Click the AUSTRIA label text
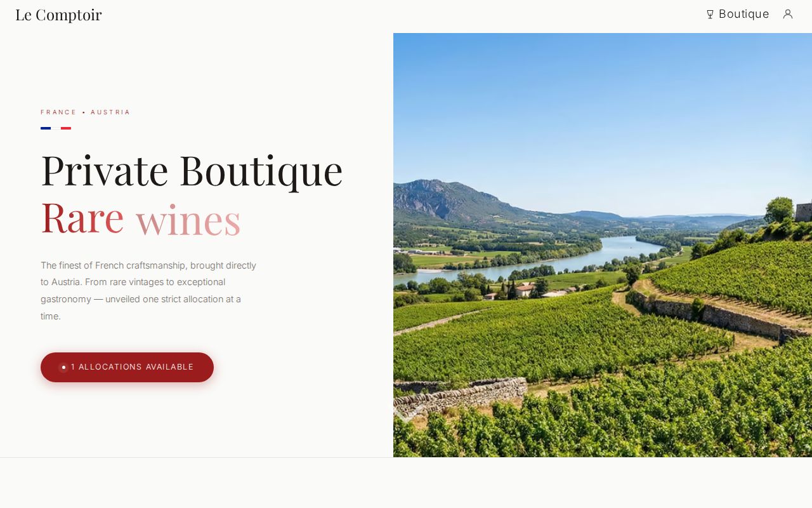Viewport: 812px width, 508px height. pos(110,112)
